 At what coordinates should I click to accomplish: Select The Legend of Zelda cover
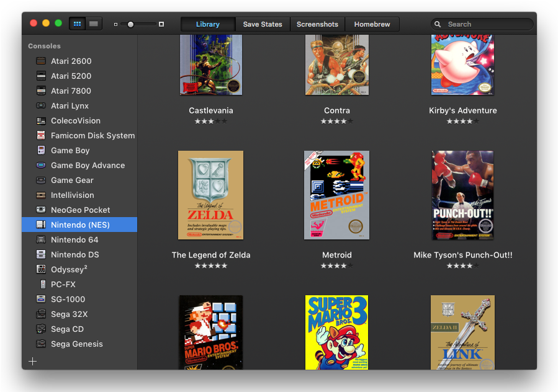click(x=210, y=195)
